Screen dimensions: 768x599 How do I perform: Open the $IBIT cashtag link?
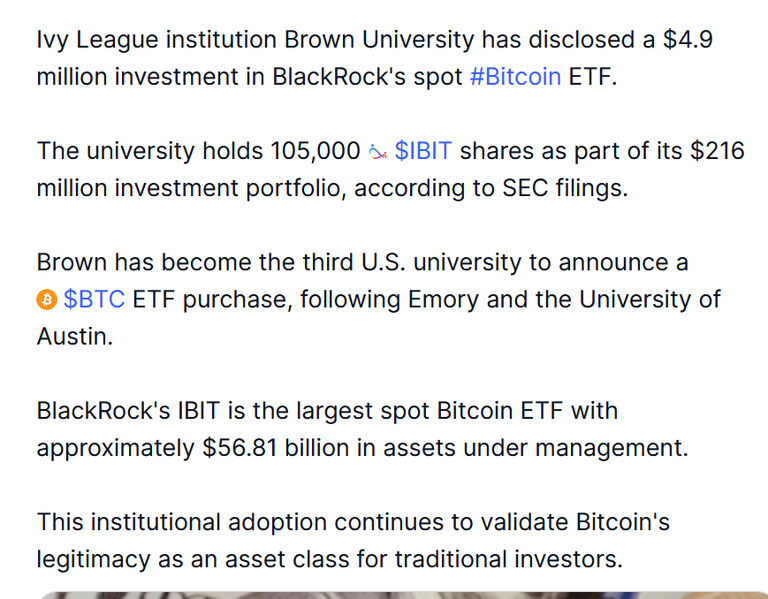tap(423, 151)
